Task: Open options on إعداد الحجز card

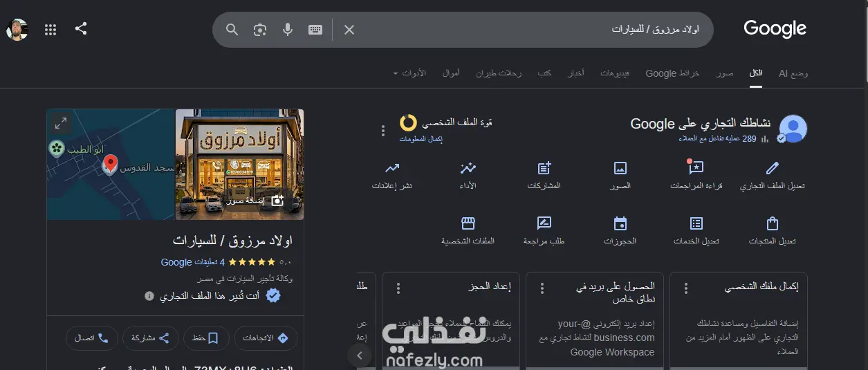Action: point(398,288)
